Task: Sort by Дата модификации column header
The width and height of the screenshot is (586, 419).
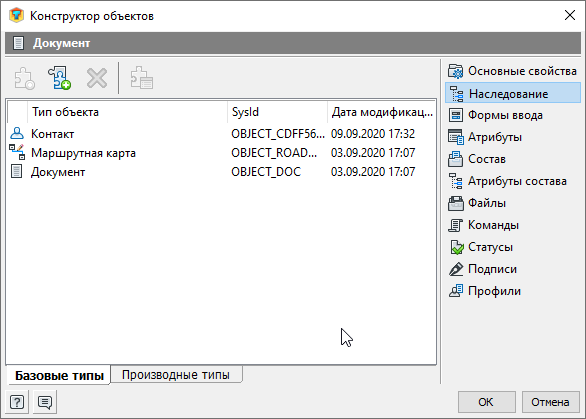Action: [382, 112]
